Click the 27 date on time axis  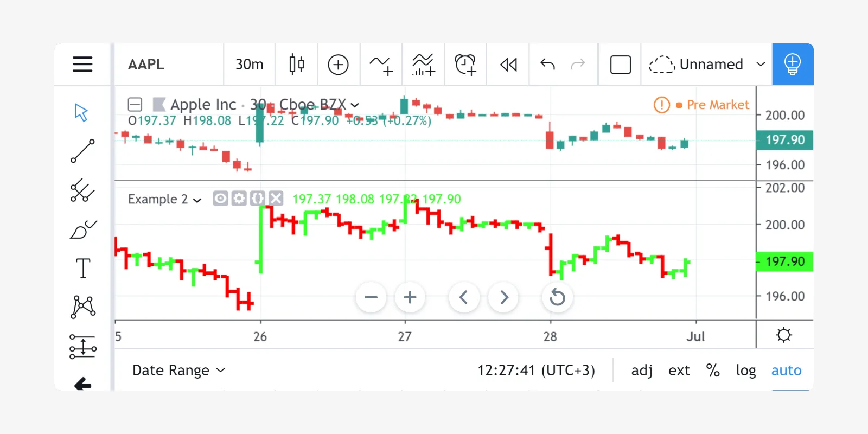[x=405, y=336]
